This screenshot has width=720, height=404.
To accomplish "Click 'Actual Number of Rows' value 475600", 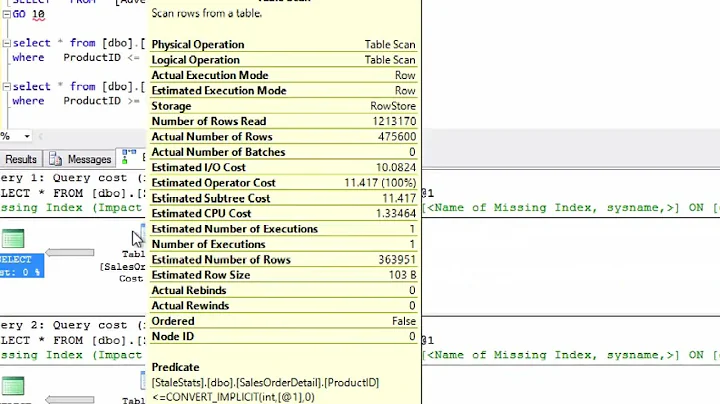I will coord(397,137).
